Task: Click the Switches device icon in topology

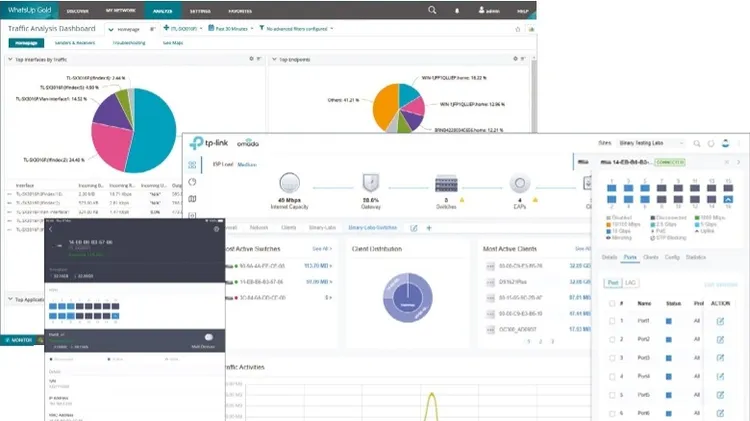Action: (x=446, y=184)
